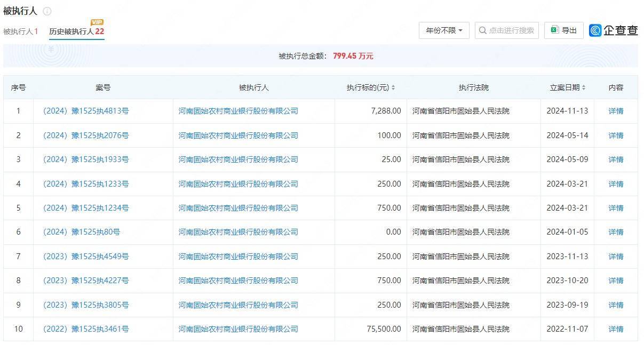Viewport: 644px width, 345px height.
Task: View 详情 for case 执4549号
Action: click(616, 256)
